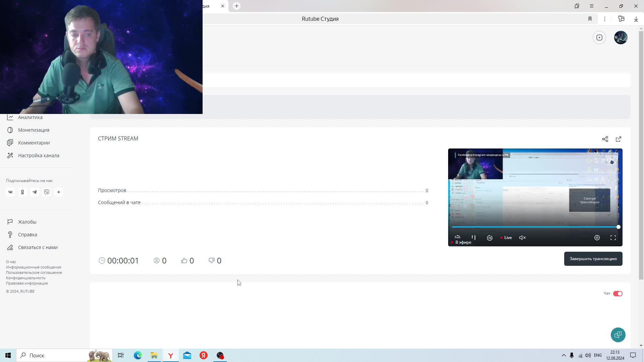Screen dimensions: 644x362
Task: Share the stream via share icon
Action: 605,139
